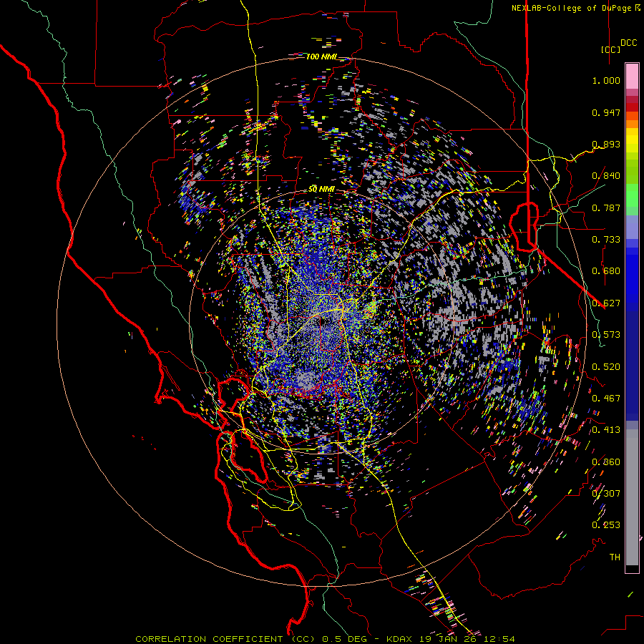Click the 0.253 value on the color scale
Image resolution: width=644 pixels, height=644 pixels.
tap(606, 525)
